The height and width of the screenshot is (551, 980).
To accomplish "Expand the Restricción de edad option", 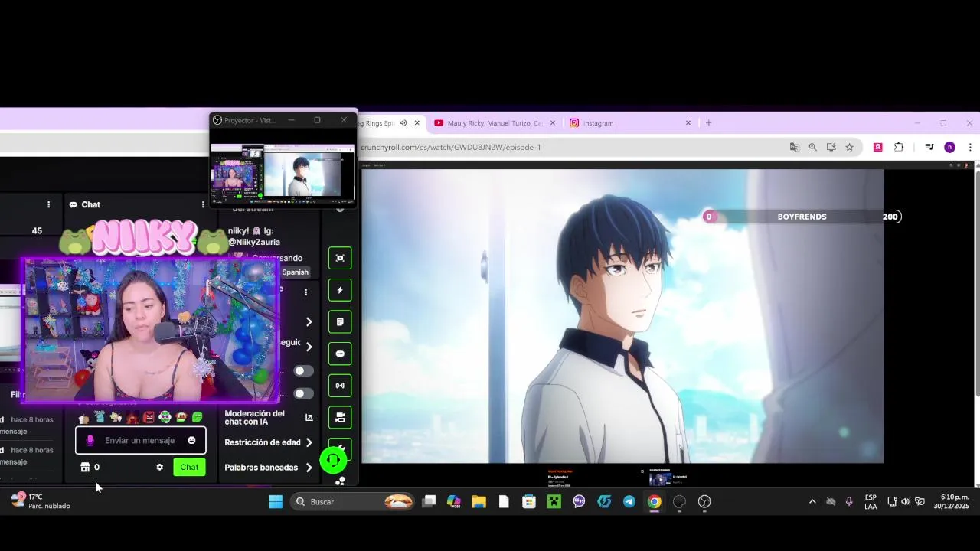I will [309, 442].
